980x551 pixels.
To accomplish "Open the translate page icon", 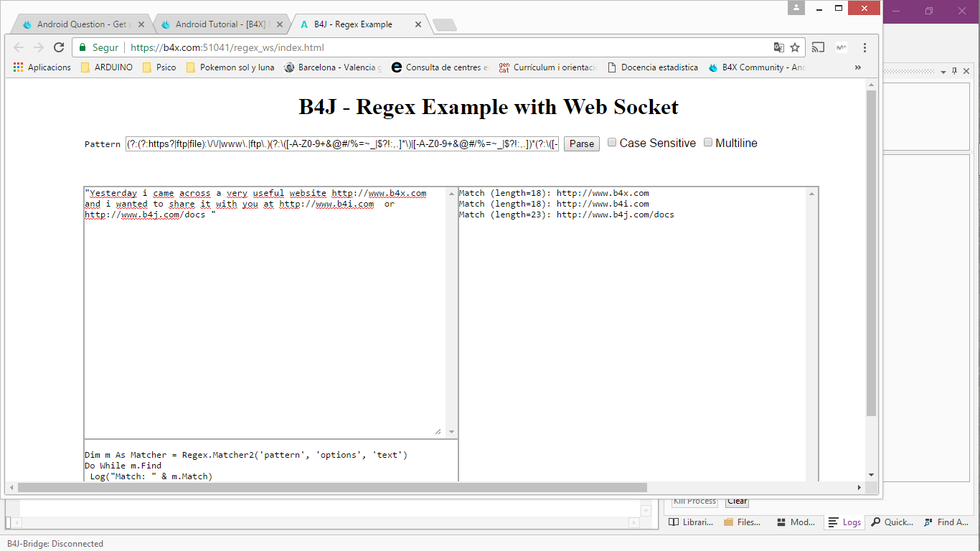I will (778, 47).
